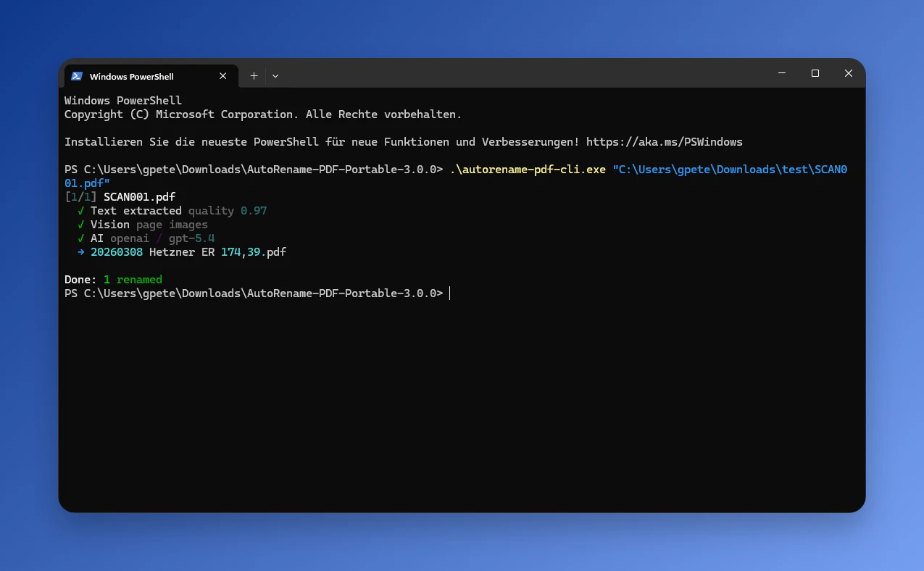
Task: Click the gpt-5.4 model name text
Action: (x=192, y=238)
